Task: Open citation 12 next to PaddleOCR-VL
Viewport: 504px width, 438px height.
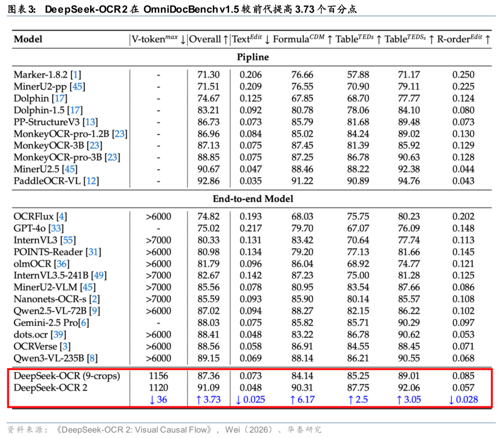Action: [91, 181]
